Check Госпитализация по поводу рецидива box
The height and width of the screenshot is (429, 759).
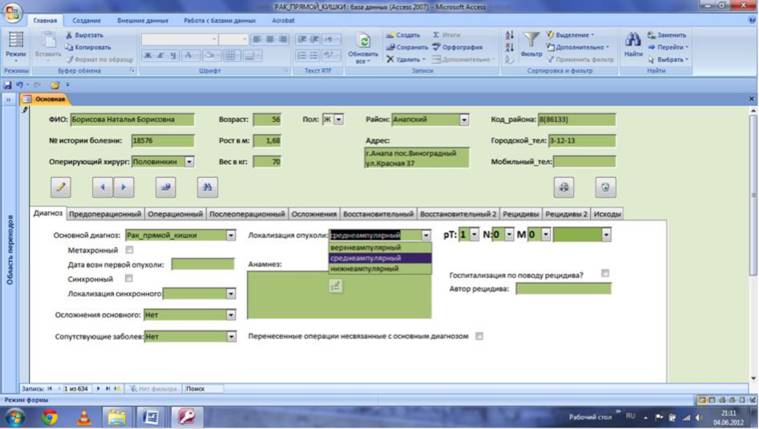click(605, 274)
